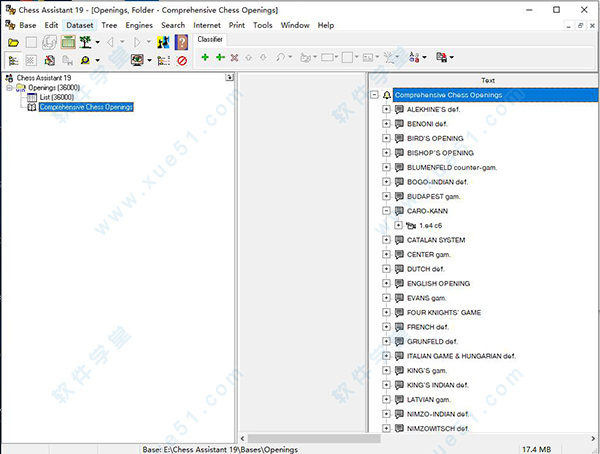Click the palm tree icon in toolbar
The width and height of the screenshot is (600, 454).
[x=88, y=43]
